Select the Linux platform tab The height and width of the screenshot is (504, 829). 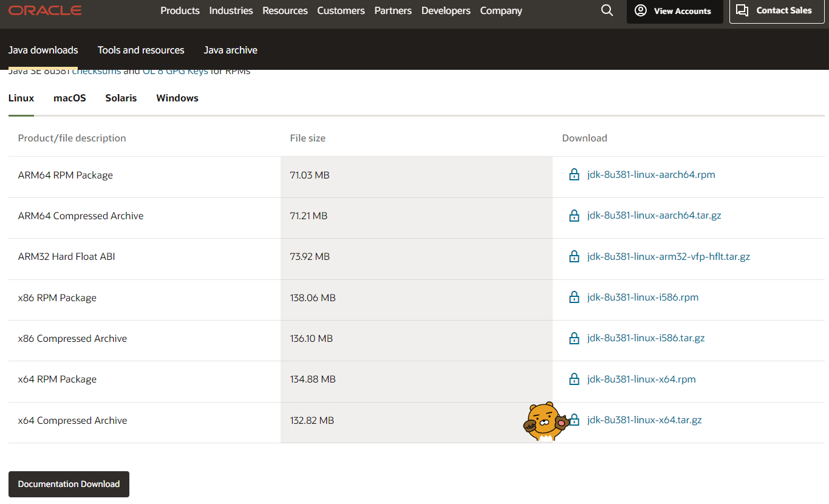[21, 98]
